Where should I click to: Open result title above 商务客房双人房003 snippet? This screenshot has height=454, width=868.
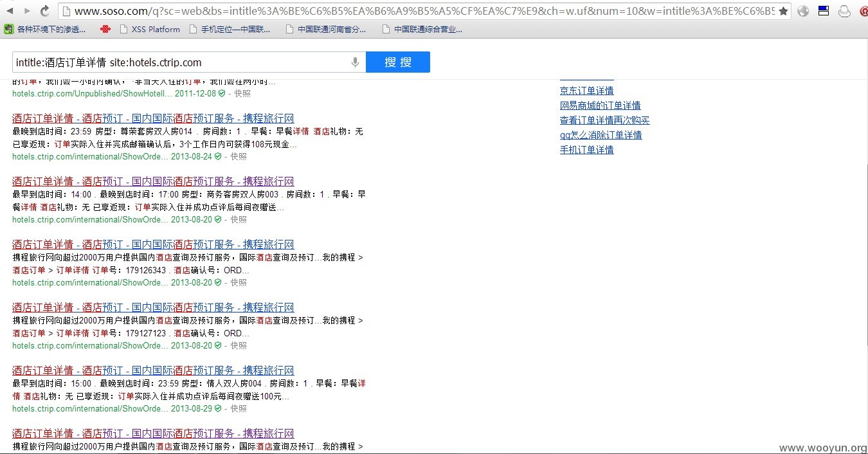[x=153, y=181]
